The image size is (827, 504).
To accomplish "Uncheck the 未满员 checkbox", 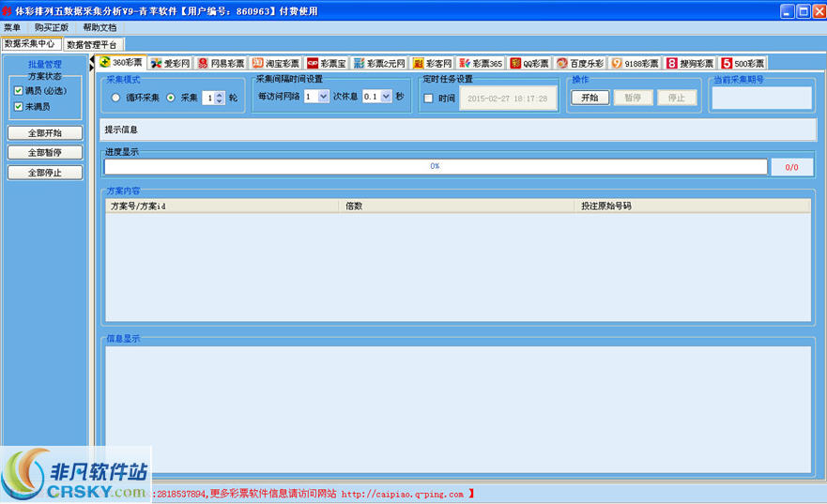I will point(18,107).
